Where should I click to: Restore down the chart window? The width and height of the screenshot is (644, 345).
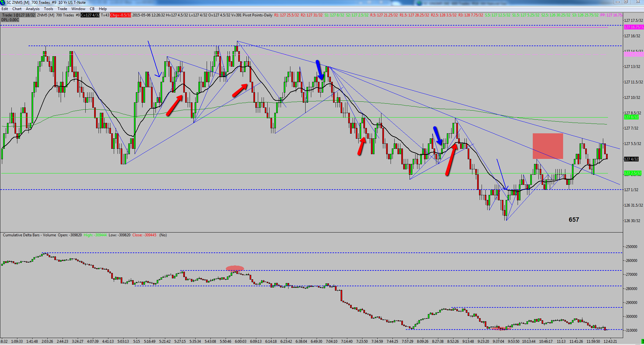[626, 2]
